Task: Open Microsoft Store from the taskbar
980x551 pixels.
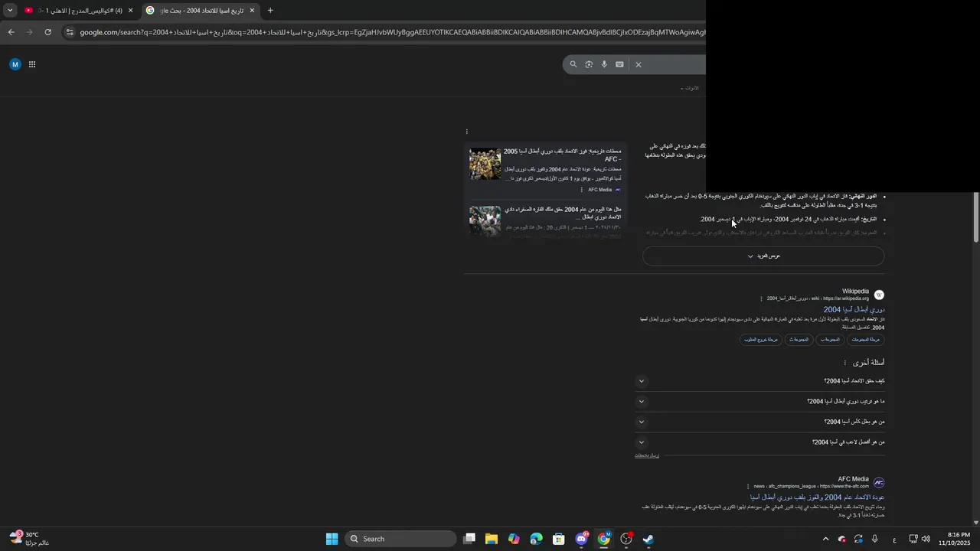Action: (x=559, y=539)
